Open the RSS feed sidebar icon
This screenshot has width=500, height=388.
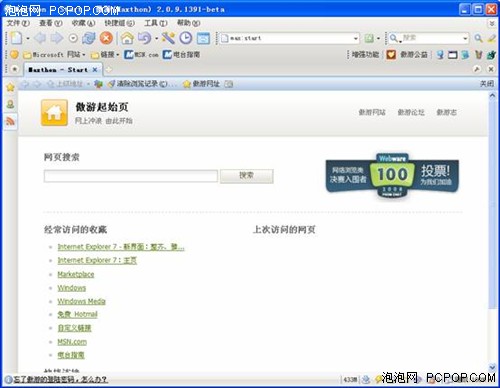click(10, 121)
